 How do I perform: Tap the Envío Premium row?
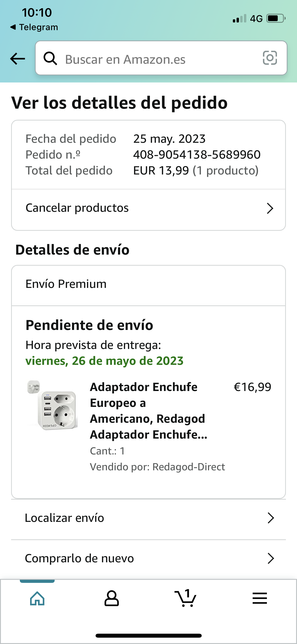tap(66, 284)
